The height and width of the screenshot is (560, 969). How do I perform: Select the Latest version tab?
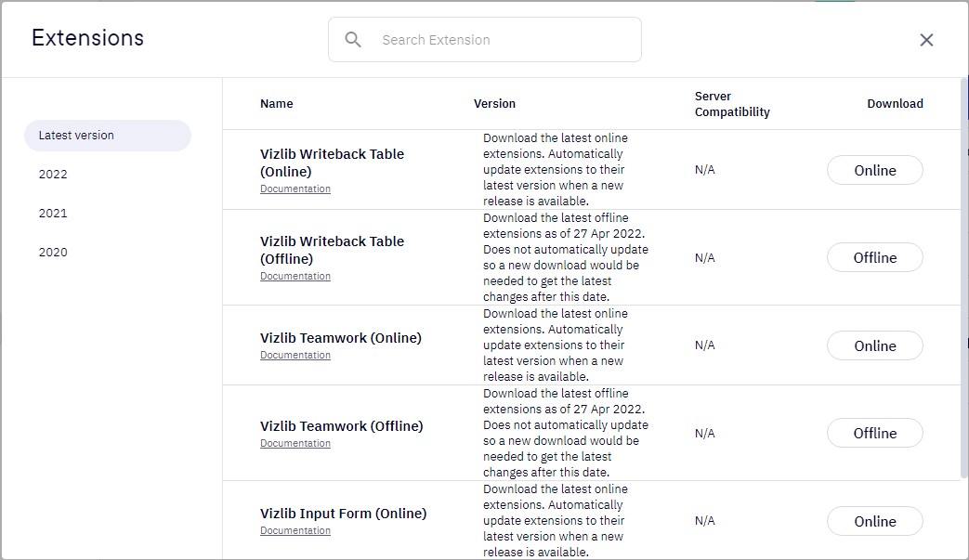[x=108, y=136]
